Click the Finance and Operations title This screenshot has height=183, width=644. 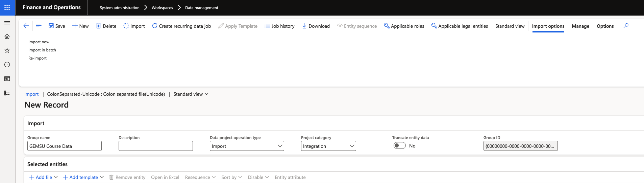tap(52, 7)
